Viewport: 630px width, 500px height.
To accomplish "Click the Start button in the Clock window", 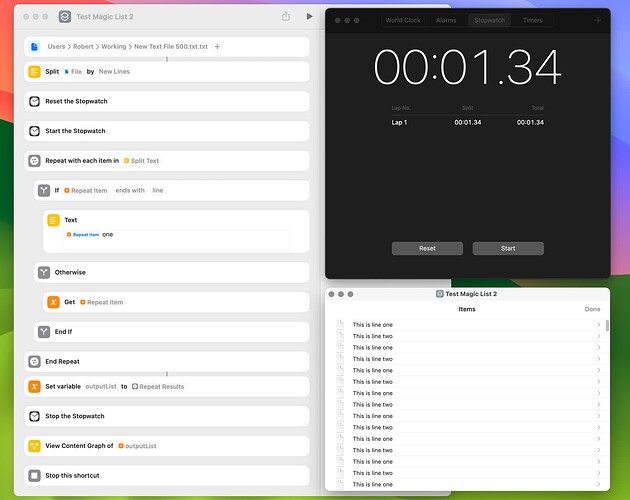I will click(x=508, y=248).
